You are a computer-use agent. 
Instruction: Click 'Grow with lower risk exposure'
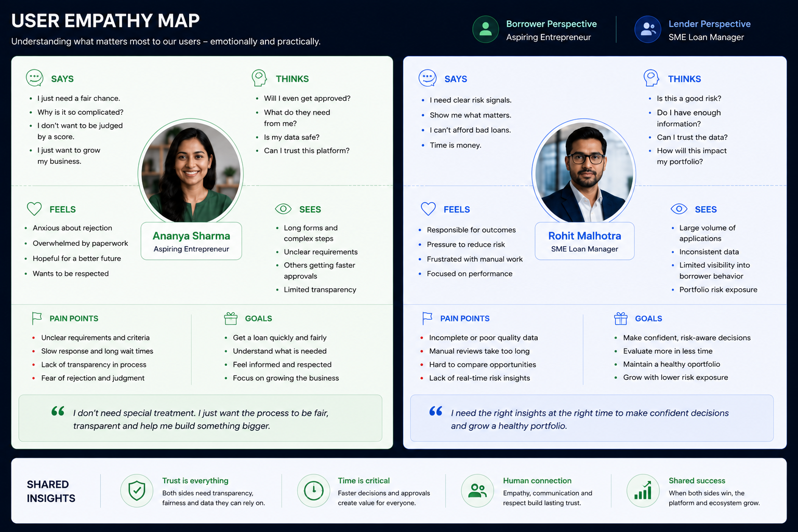pyautogui.click(x=675, y=377)
